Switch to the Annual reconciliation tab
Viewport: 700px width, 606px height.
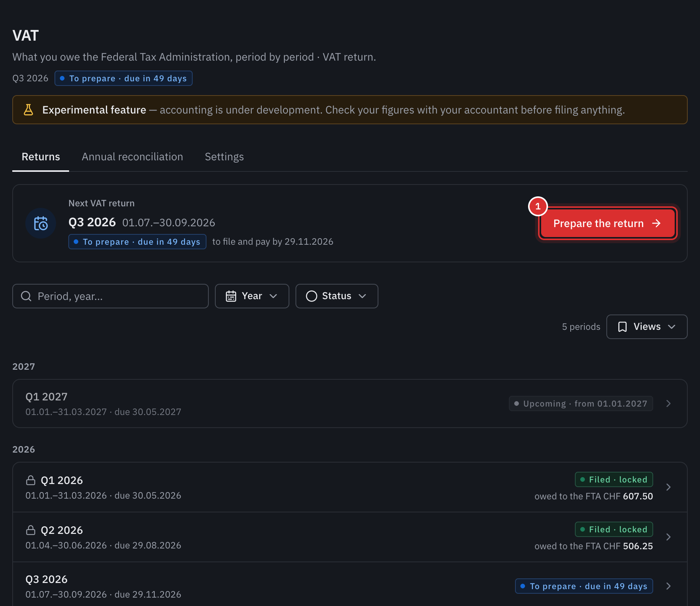(x=132, y=157)
